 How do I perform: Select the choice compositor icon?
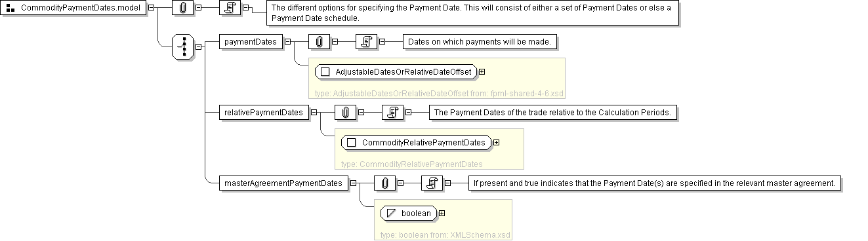point(183,46)
